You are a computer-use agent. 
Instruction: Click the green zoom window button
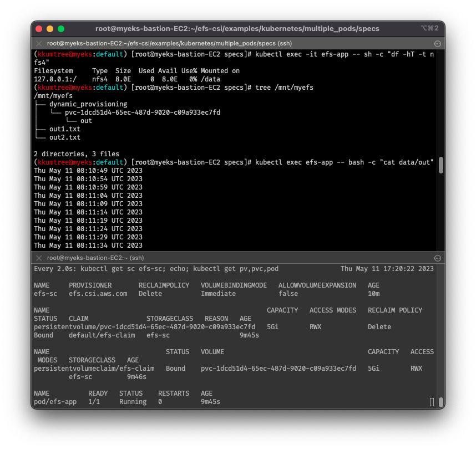61,29
